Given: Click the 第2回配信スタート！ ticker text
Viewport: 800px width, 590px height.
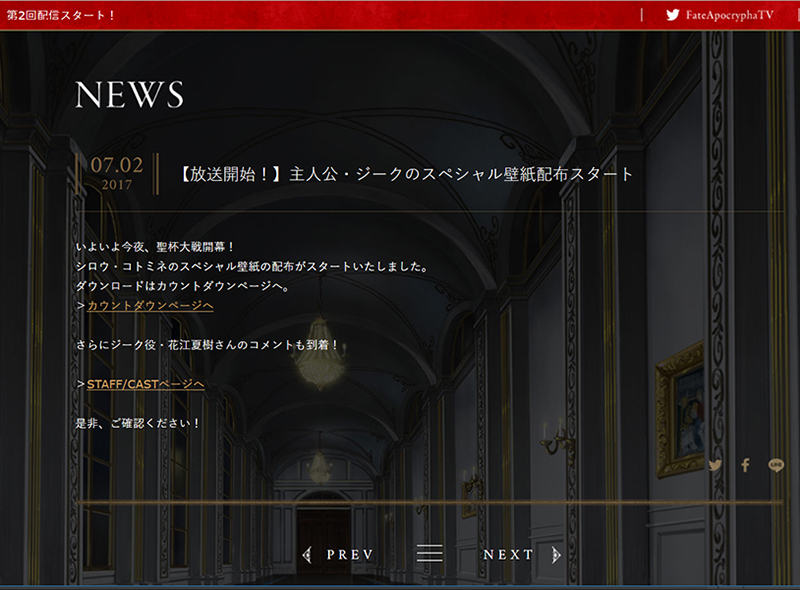Looking at the screenshot, I should coord(61,15).
